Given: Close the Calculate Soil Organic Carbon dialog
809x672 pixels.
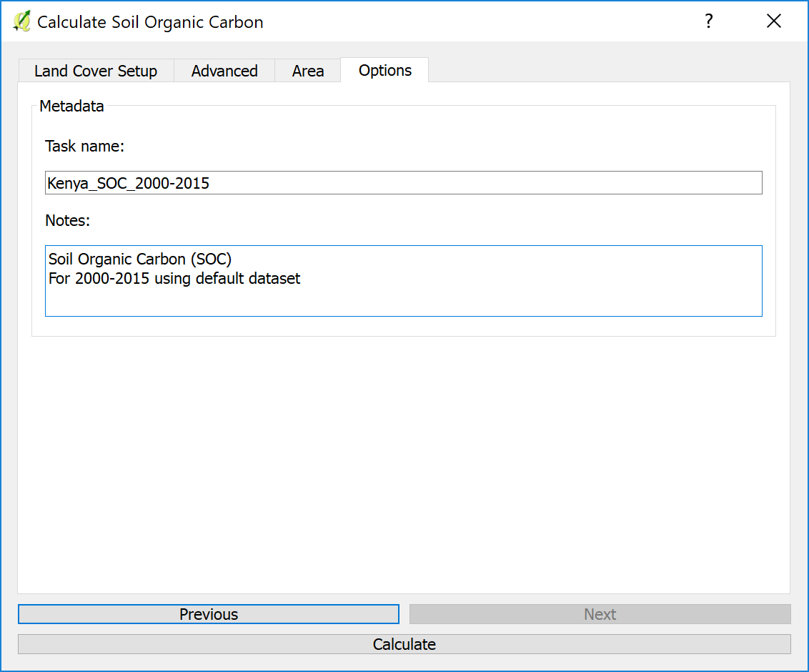Looking at the screenshot, I should coord(773,21).
